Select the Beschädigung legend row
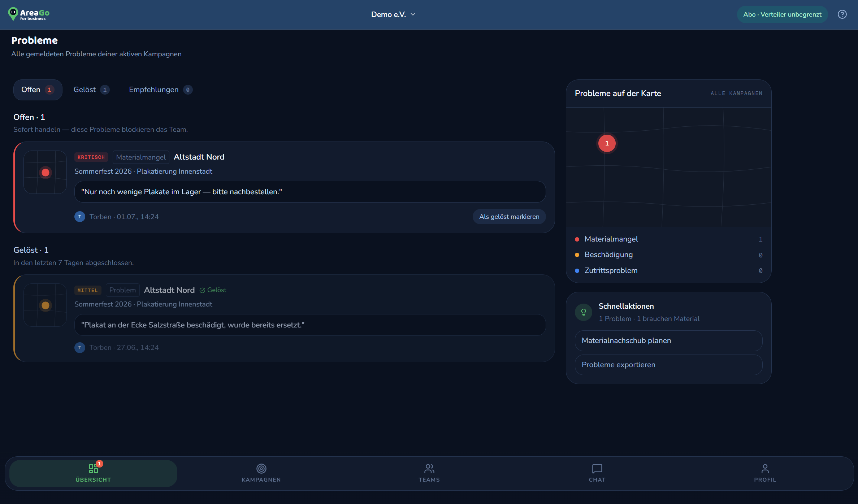Image resolution: width=858 pixels, height=504 pixels. pyautogui.click(x=668, y=255)
